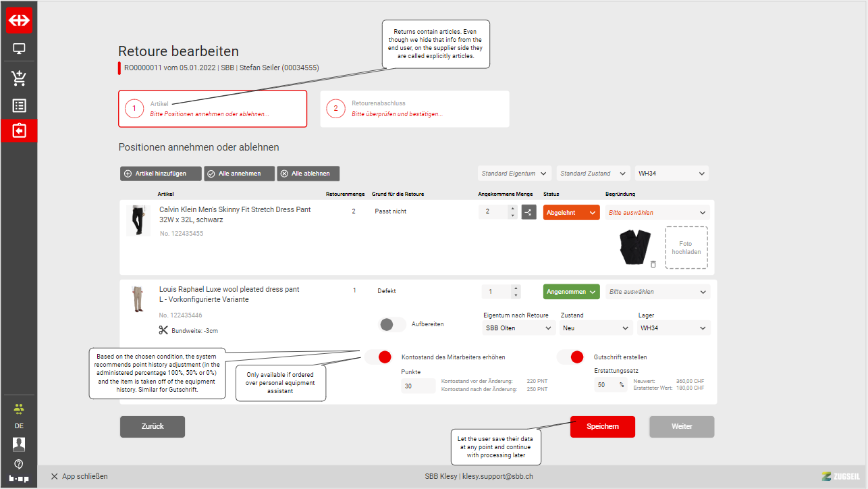Viewport: 868px width, 489px height.
Task: Delete the uploaded pants photo via trash icon
Action: pyautogui.click(x=653, y=264)
